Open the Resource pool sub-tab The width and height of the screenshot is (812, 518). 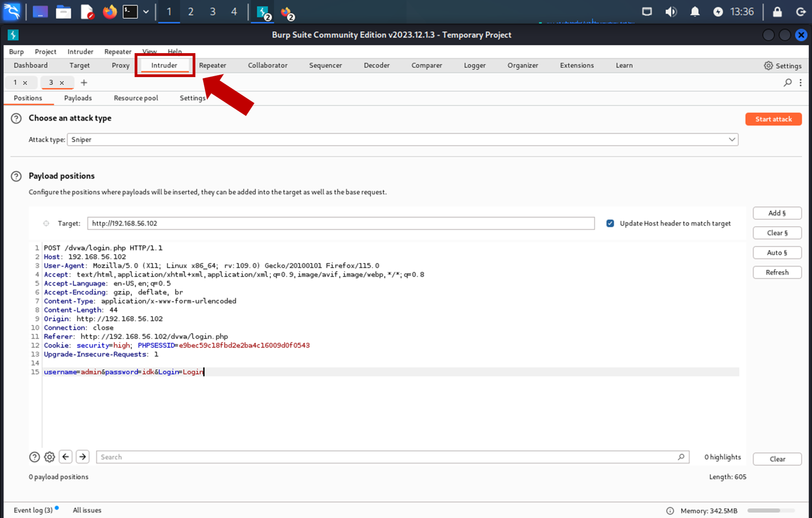coord(136,98)
